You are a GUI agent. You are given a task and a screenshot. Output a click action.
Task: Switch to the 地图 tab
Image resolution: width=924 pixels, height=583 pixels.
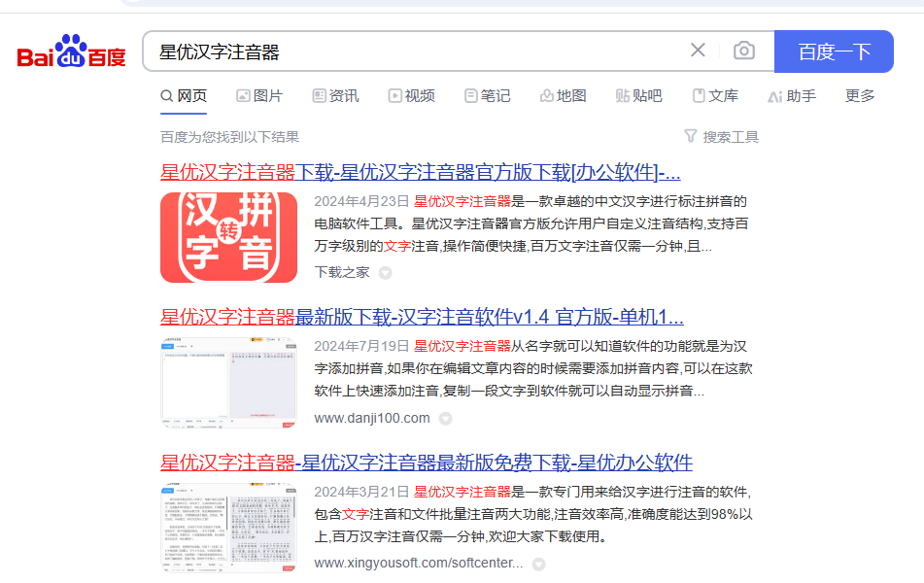tap(564, 96)
